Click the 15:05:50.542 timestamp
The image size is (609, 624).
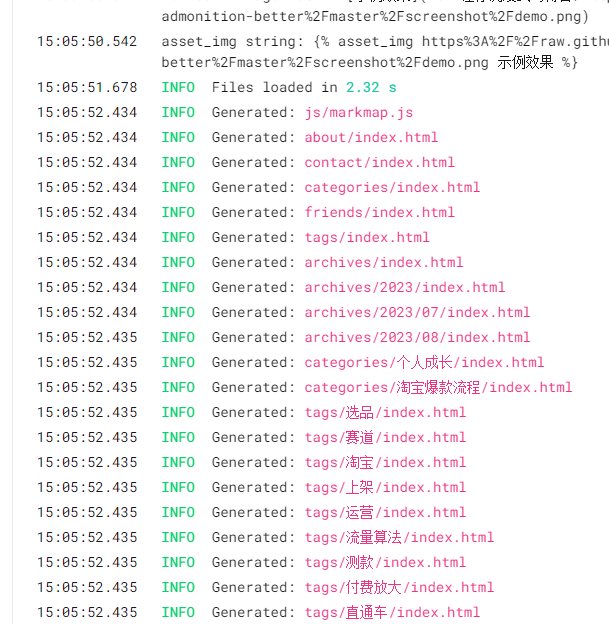[87, 41]
